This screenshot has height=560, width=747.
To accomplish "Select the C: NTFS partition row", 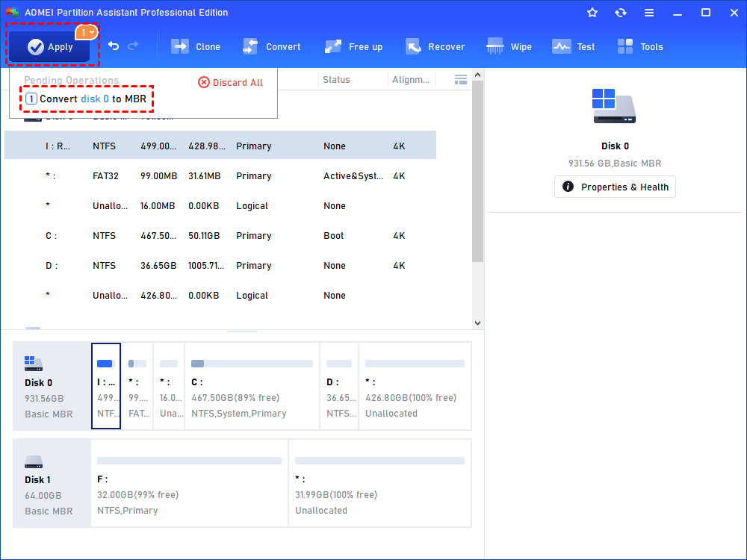I will tap(220, 236).
